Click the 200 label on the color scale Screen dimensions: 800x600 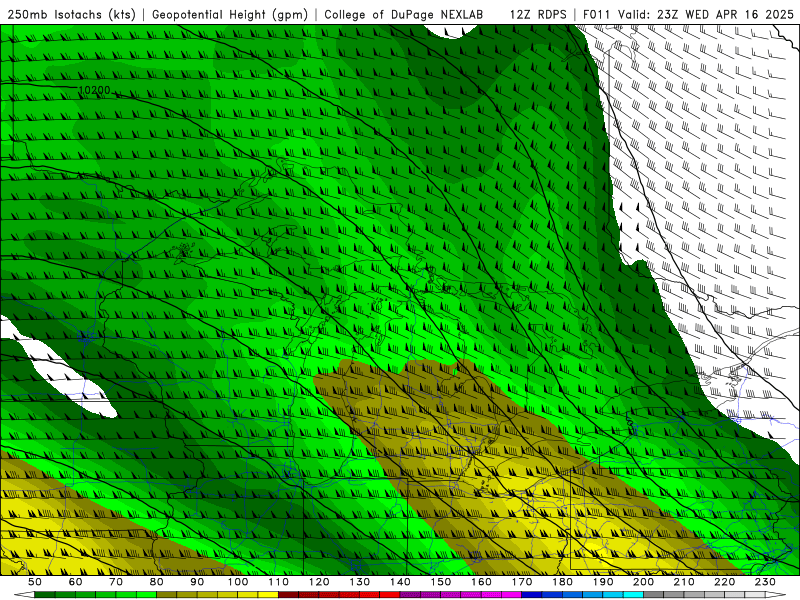tap(643, 582)
